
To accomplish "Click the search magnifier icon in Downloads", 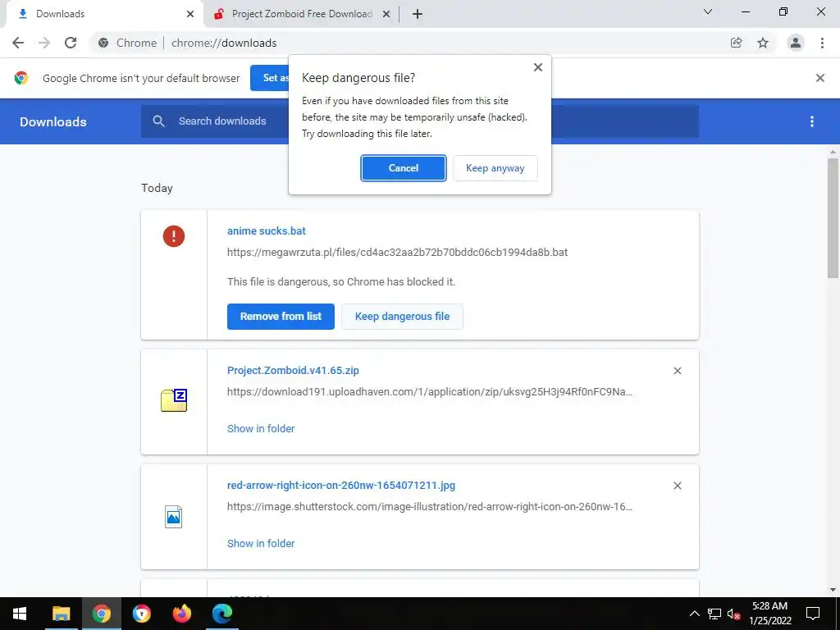I will [x=158, y=121].
